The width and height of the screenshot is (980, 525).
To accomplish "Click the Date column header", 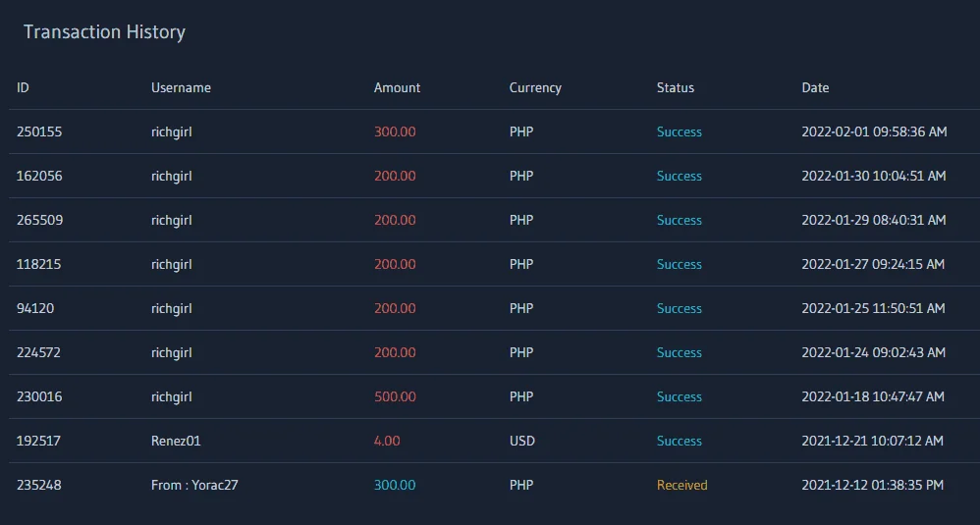I will (815, 88).
